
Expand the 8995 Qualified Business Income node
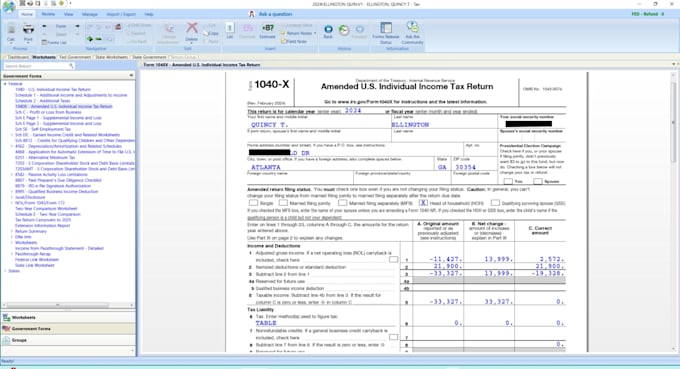point(12,191)
